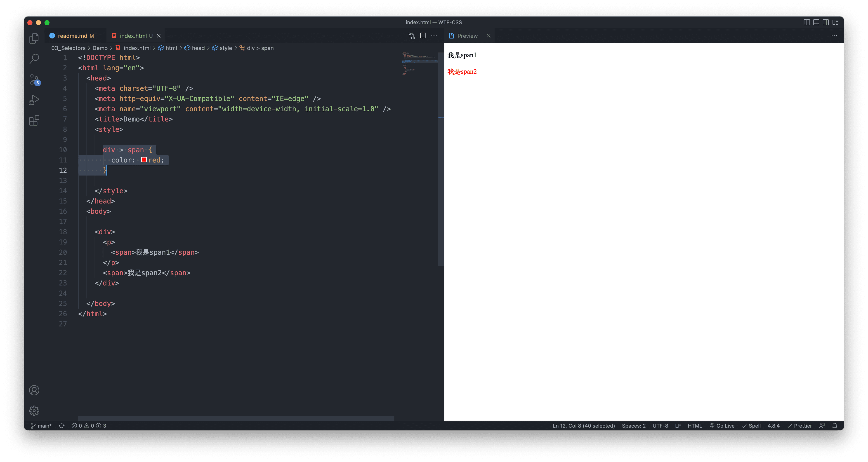This screenshot has height=462, width=868.
Task: Click Go Live in the status bar
Action: [x=722, y=426]
